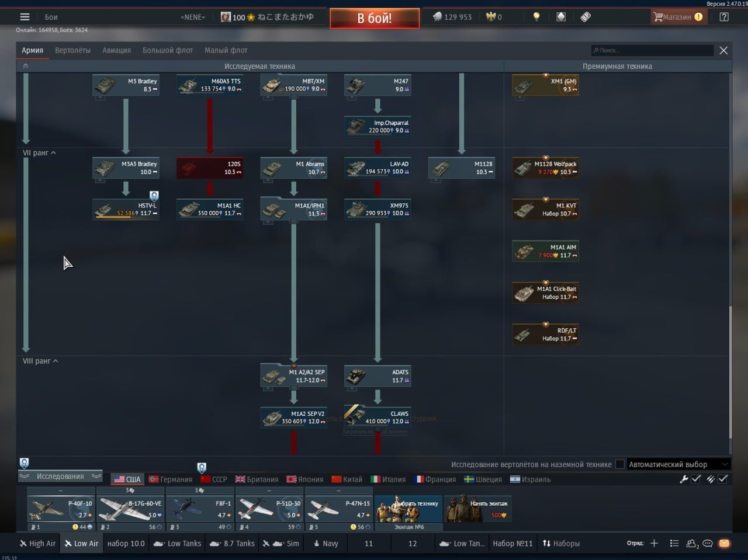The image size is (748, 560).
Task: Select premium M1A1 Click-Bait vehicle
Action: click(546, 293)
